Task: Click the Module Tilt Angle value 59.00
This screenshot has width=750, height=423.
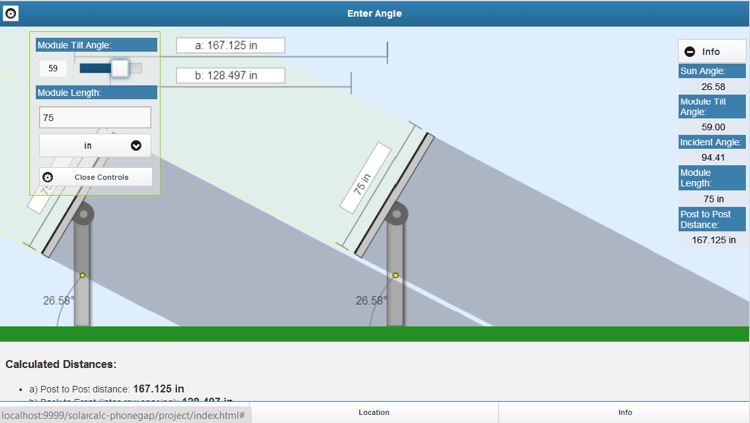Action: [713, 127]
